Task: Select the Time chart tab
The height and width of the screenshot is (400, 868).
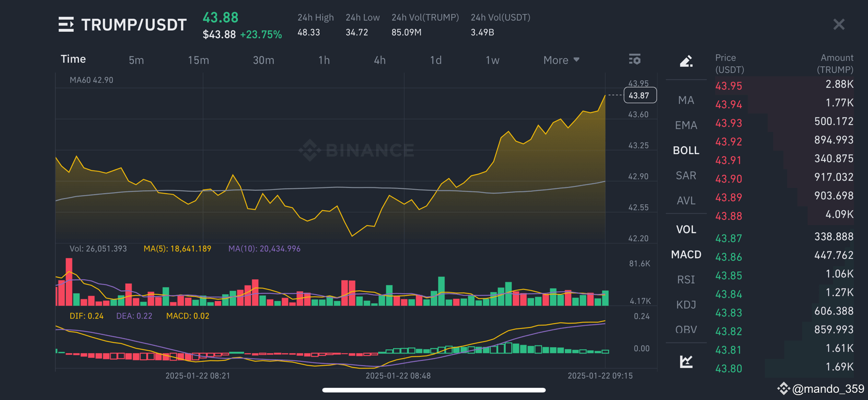Action: point(73,59)
